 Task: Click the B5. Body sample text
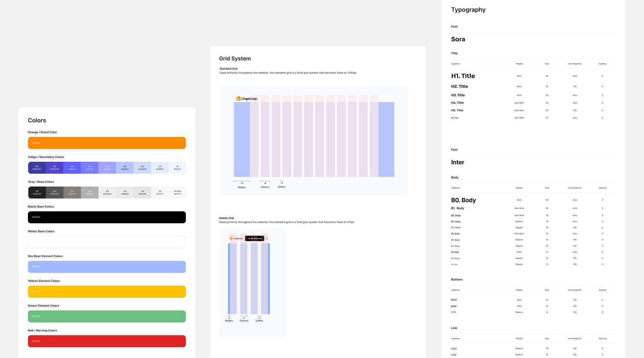454,264
